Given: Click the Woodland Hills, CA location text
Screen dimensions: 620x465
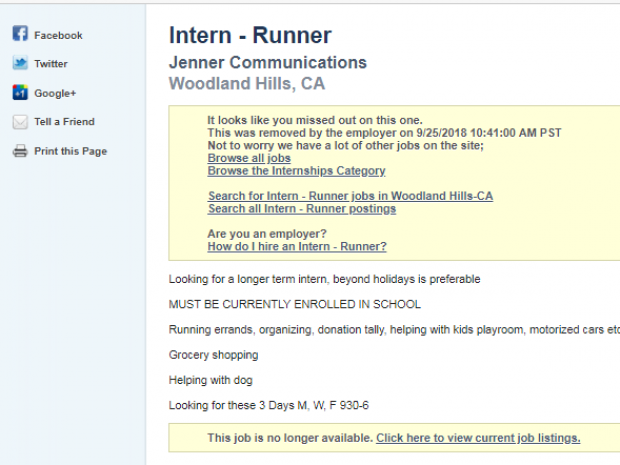Looking at the screenshot, I should pyautogui.click(x=247, y=84).
